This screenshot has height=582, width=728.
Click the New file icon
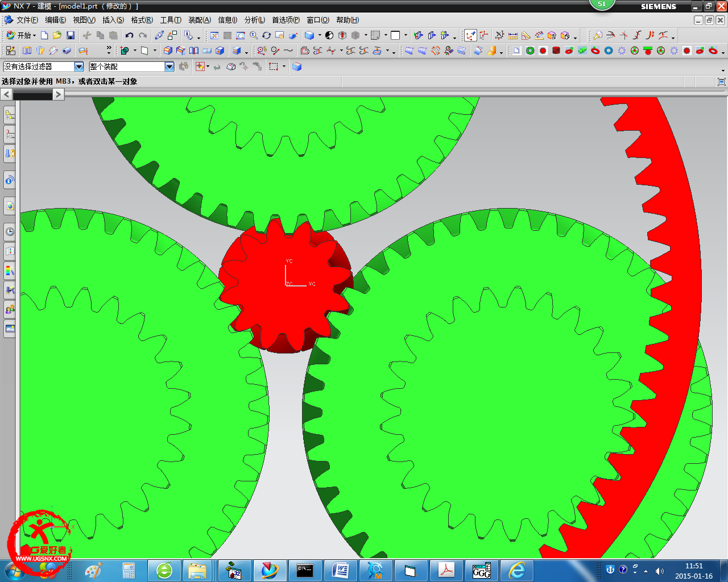click(44, 35)
